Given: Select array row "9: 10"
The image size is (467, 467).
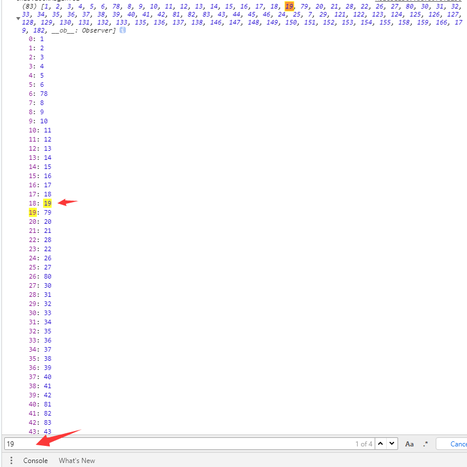Looking at the screenshot, I should tap(38, 121).
